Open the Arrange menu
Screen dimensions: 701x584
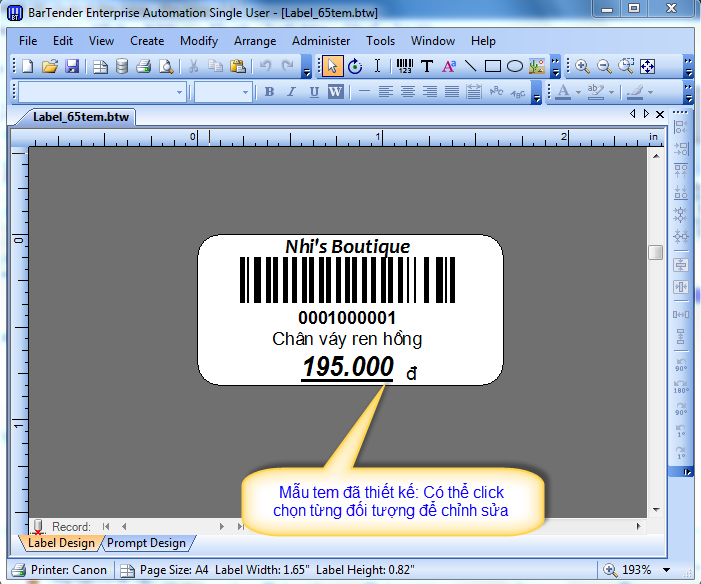click(x=255, y=41)
